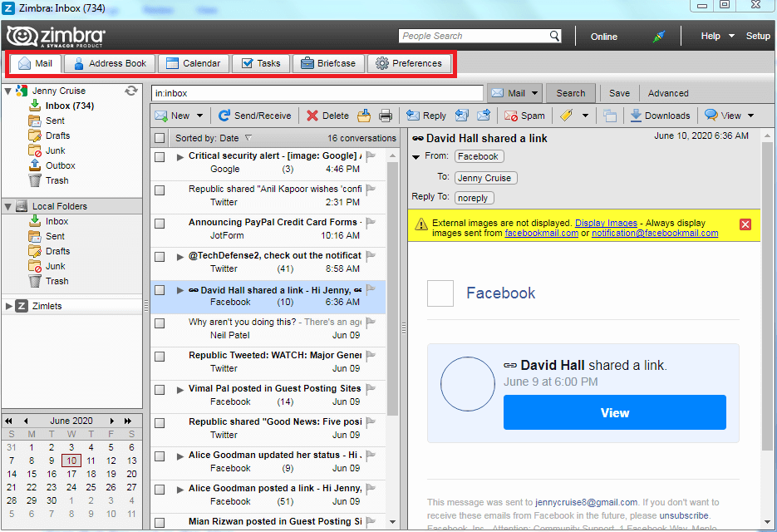The image size is (777, 532).
Task: Switch to the Calendar tab
Action: [194, 63]
